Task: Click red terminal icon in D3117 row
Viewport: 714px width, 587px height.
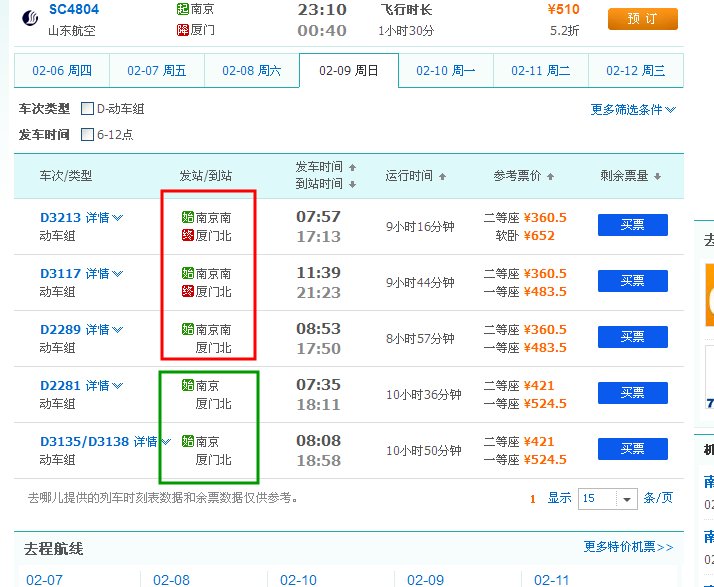Action: pyautogui.click(x=188, y=291)
